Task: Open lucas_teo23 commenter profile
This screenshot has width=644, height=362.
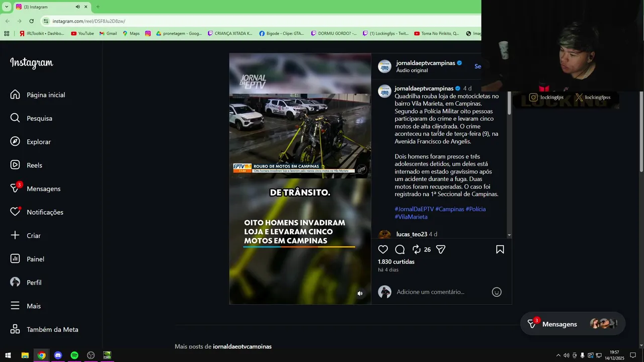Action: click(412, 234)
